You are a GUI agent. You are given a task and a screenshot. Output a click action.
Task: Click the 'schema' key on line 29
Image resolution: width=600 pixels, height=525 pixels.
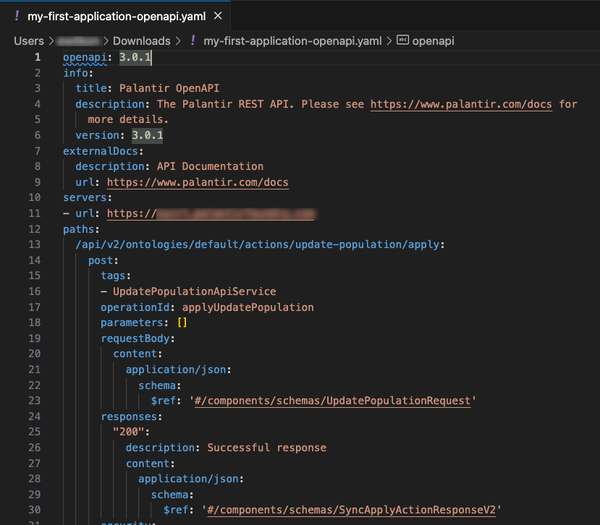[x=170, y=494]
